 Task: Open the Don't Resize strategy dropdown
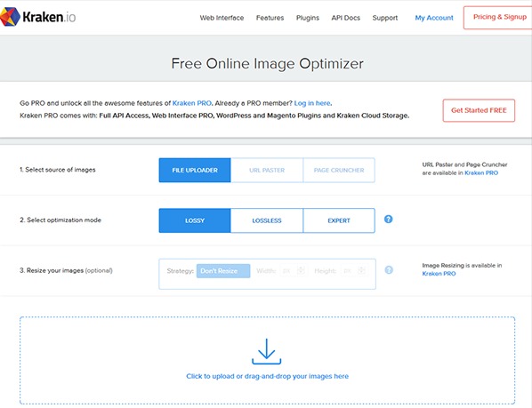[x=223, y=271]
